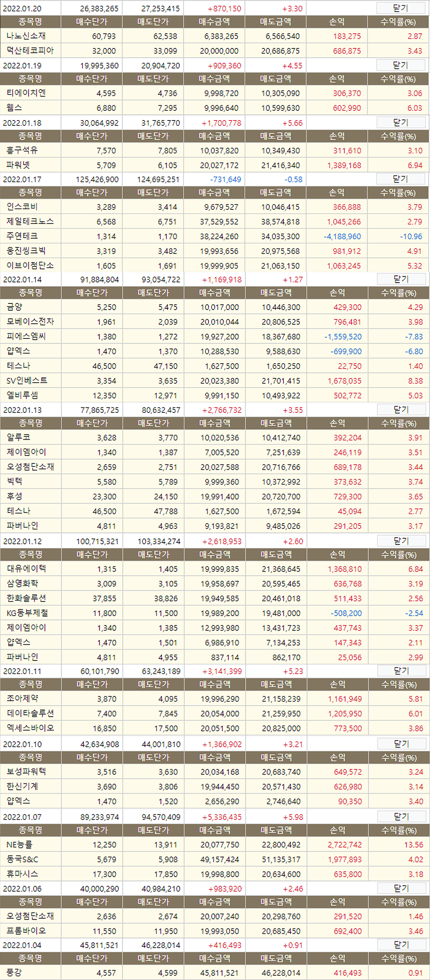The height and width of the screenshot is (980, 430).
Task: Collapse 2022.01.12 trades using 닫기
Action: click(401, 541)
